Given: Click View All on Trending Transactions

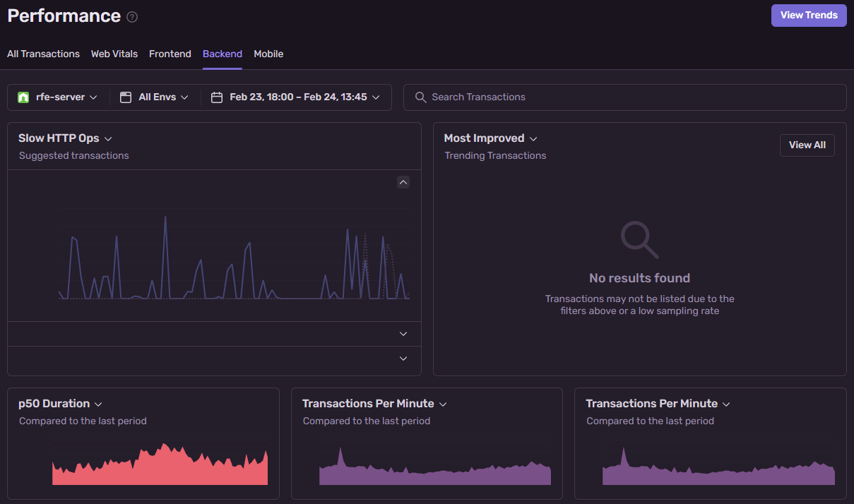Looking at the screenshot, I should [x=807, y=145].
